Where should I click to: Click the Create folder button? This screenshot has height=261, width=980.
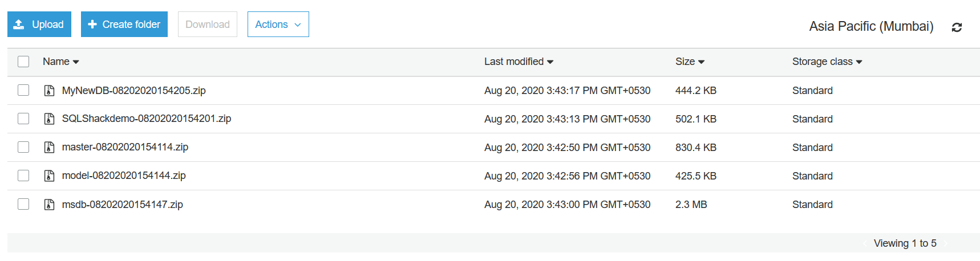(x=124, y=25)
